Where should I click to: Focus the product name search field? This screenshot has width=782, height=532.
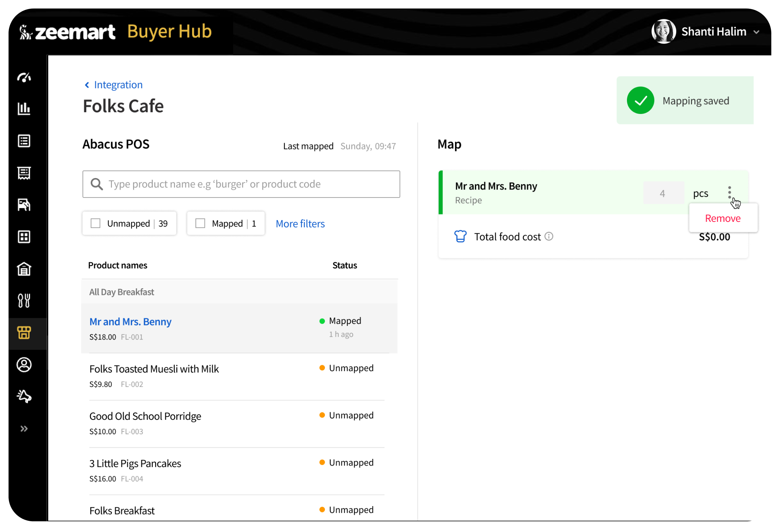coord(241,184)
